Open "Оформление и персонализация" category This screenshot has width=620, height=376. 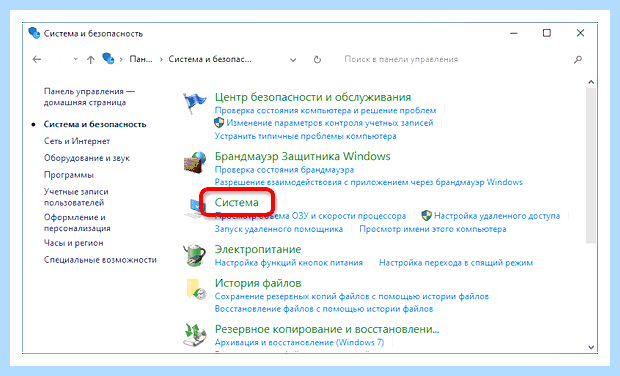(77, 223)
